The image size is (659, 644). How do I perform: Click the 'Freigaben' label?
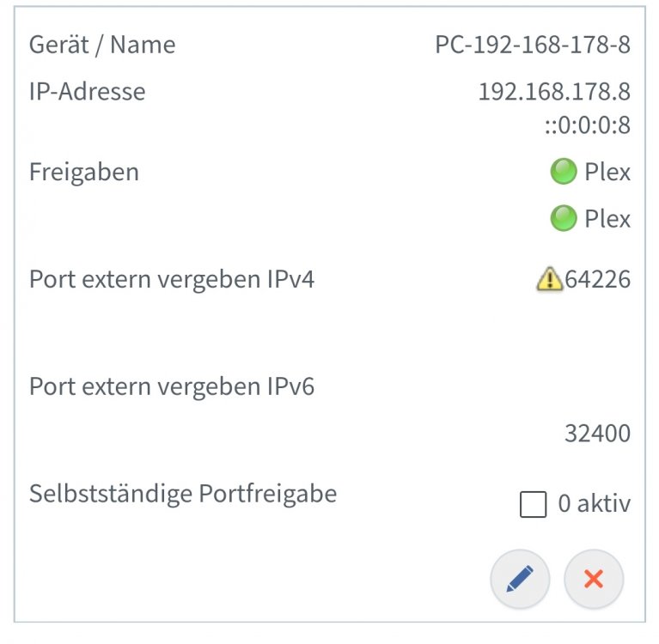coord(84,173)
